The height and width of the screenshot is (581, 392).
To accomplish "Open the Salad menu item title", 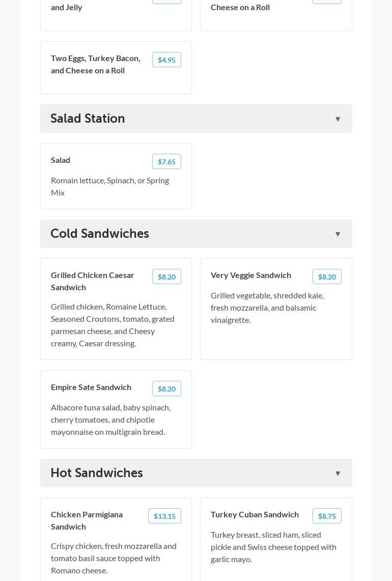I will click(61, 160).
